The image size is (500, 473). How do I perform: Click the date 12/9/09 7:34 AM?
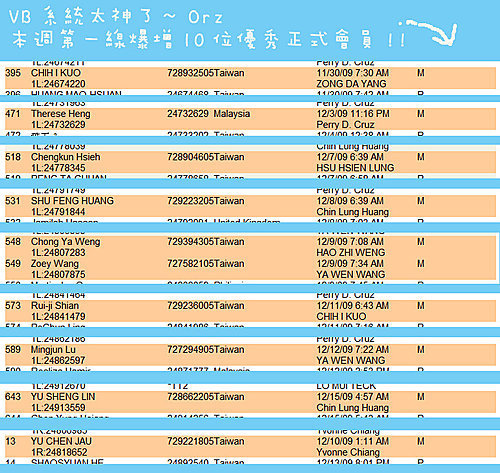[x=350, y=264]
